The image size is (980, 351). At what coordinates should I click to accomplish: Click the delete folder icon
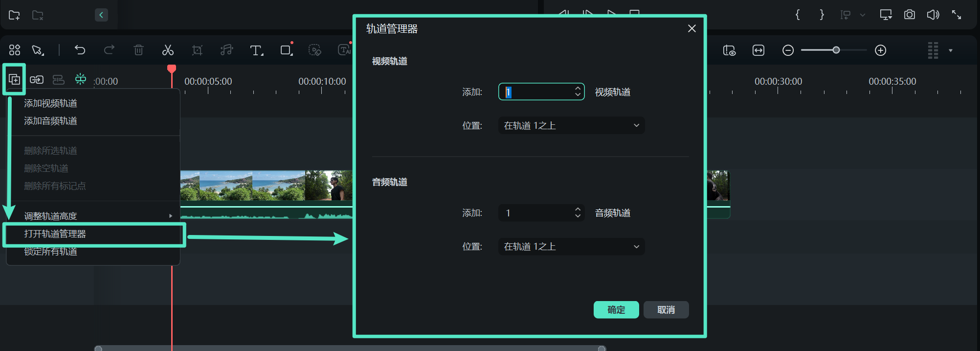pyautogui.click(x=38, y=15)
